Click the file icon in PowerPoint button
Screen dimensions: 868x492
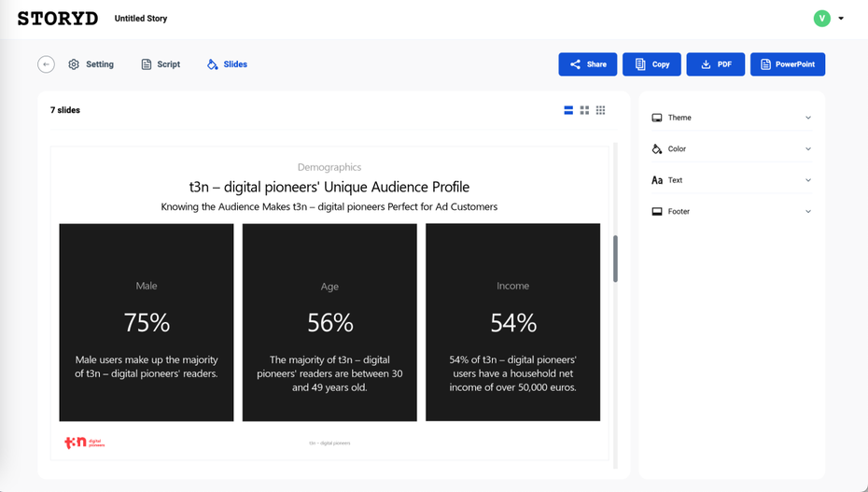pyautogui.click(x=765, y=64)
